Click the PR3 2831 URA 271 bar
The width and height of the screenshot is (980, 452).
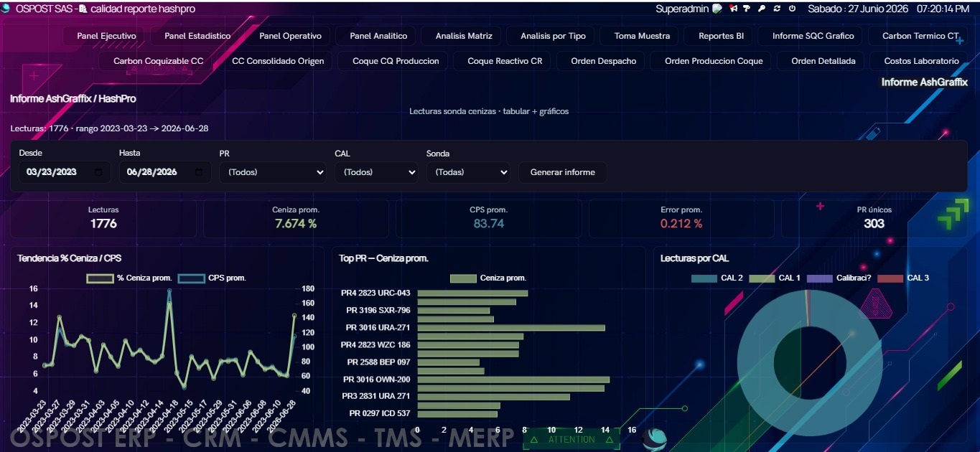[x=493, y=397]
